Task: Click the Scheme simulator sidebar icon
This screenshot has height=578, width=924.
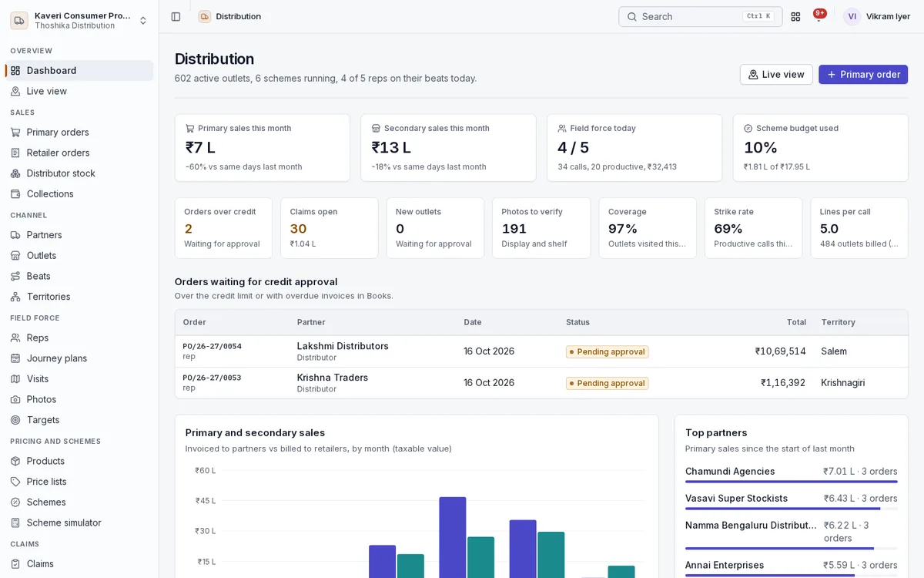Action: (x=15, y=523)
